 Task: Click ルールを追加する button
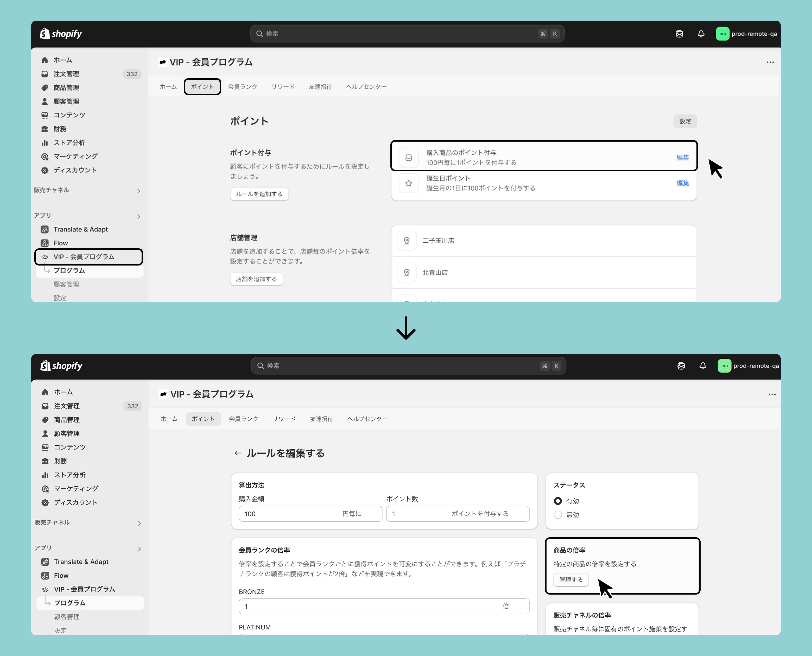(259, 194)
